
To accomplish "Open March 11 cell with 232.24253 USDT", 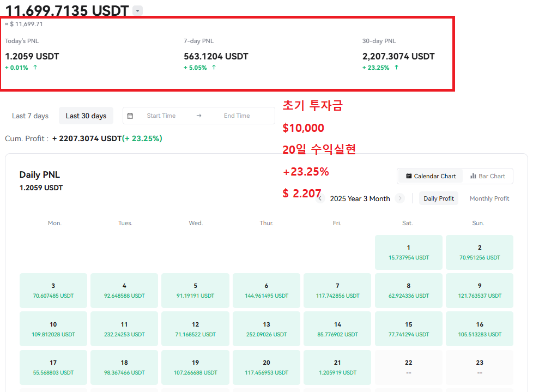I will [x=124, y=329].
